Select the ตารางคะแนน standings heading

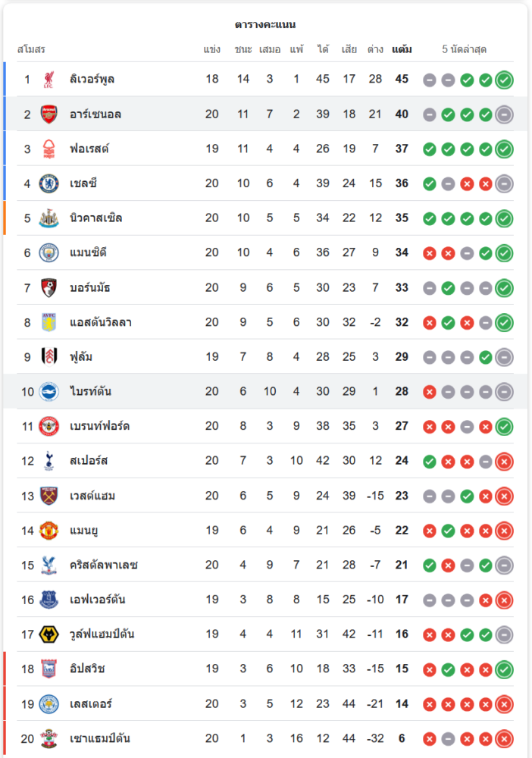coord(265,25)
